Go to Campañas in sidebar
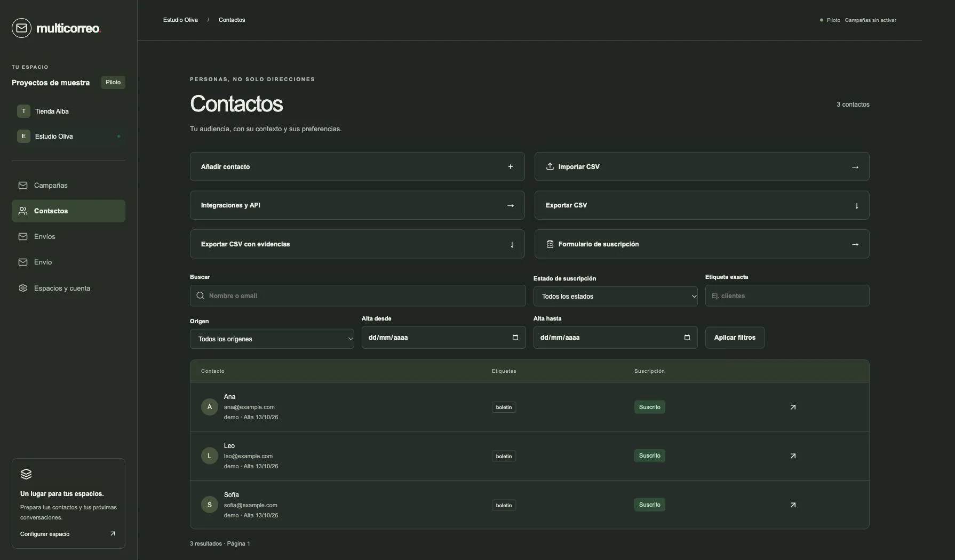Image resolution: width=955 pixels, height=560 pixels. [x=68, y=186]
